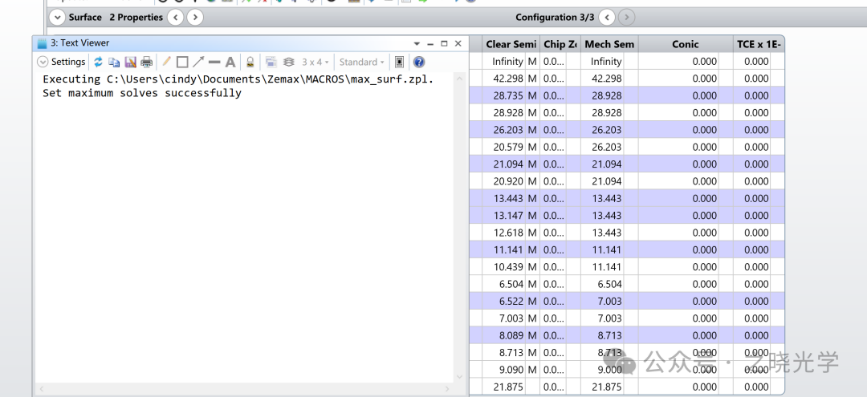This screenshot has width=867, height=397.
Task: Select the pencil annotation tool
Action: [x=166, y=62]
